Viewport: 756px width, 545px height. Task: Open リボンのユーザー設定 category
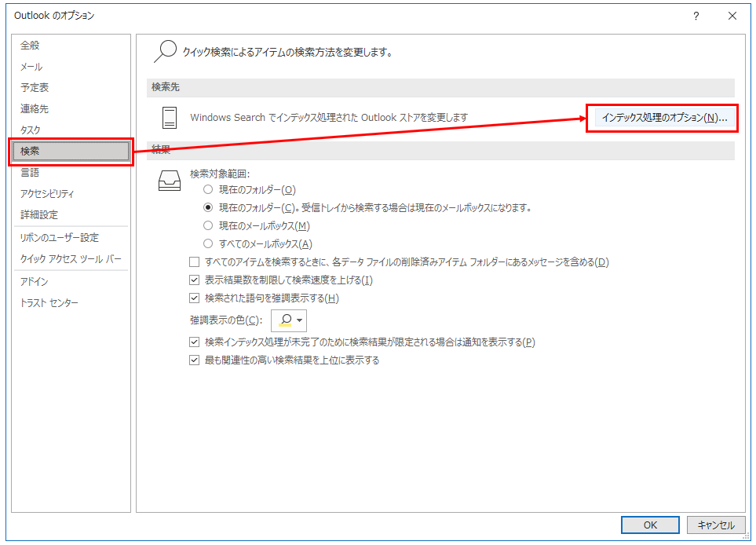tap(71, 237)
